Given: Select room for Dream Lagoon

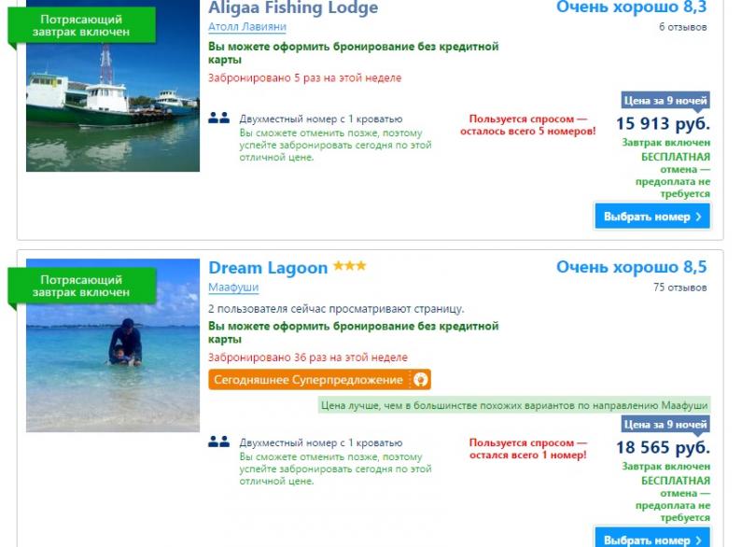Looking at the screenshot, I should (x=651, y=538).
